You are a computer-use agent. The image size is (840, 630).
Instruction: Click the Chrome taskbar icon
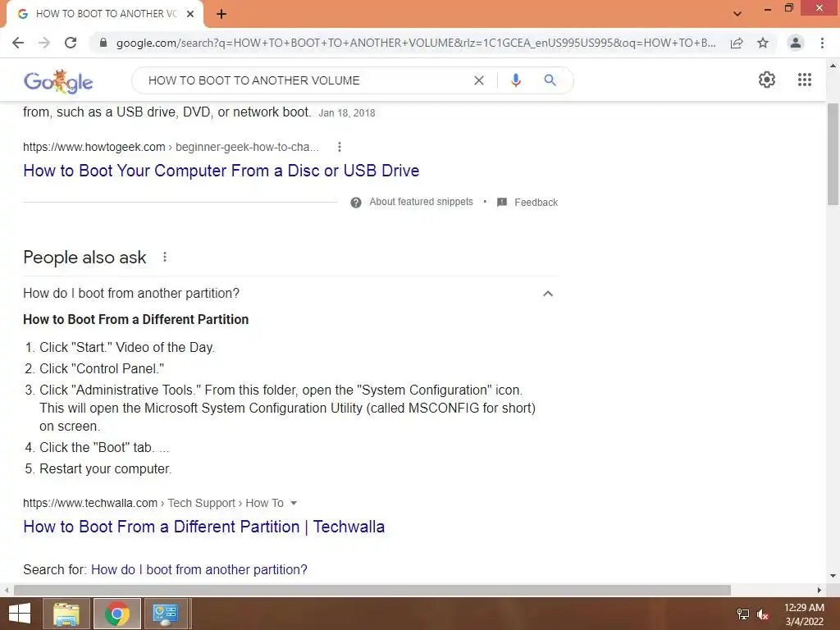point(116,614)
